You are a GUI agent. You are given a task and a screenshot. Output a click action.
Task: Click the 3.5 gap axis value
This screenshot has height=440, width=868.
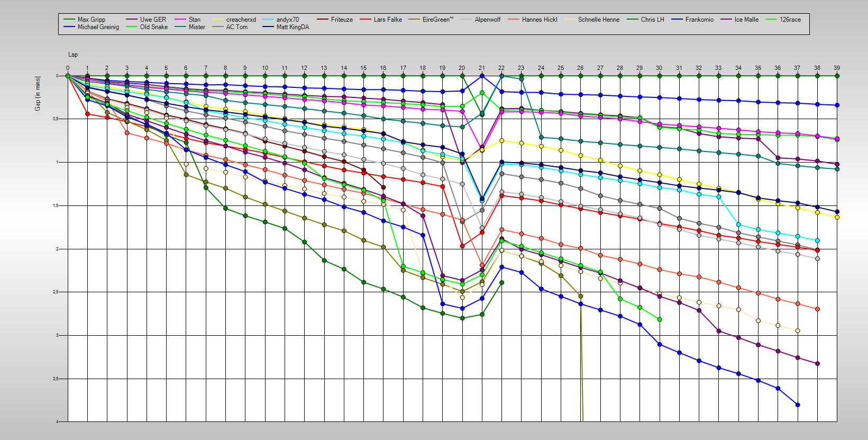click(56, 379)
